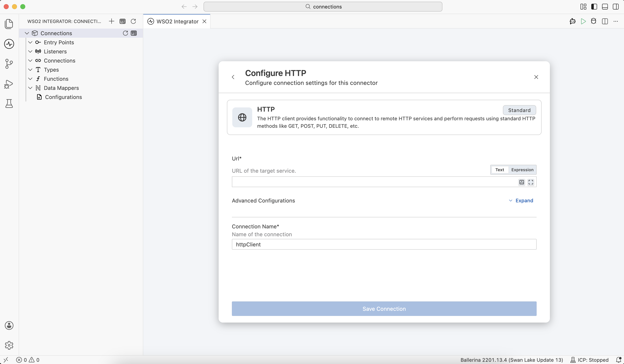Open the WSO2 Integrator activity bar icon
Viewport: 624px width, 364px height.
[x=9, y=44]
